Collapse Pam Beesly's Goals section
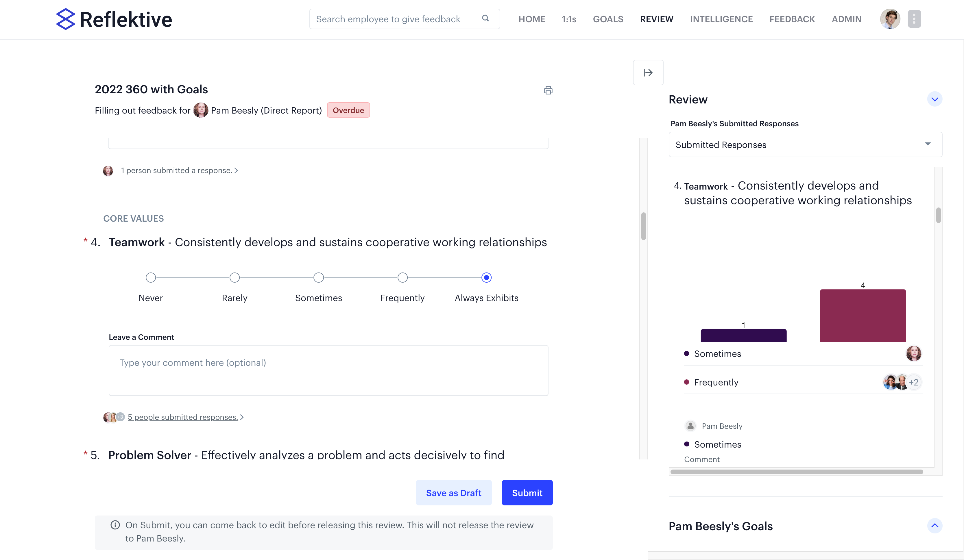Viewport: 964px width, 560px height. [x=935, y=526]
